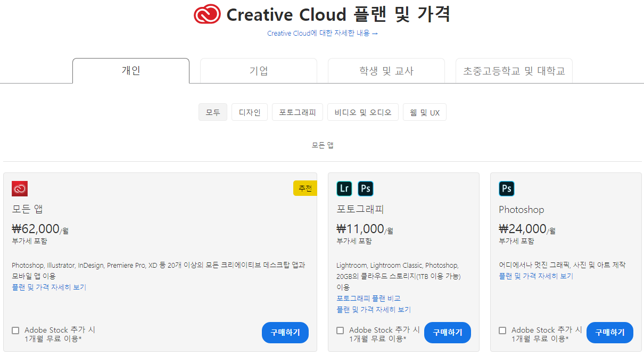Click the ₩24,000/월 price text
This screenshot has width=644, height=355.
[527, 229]
